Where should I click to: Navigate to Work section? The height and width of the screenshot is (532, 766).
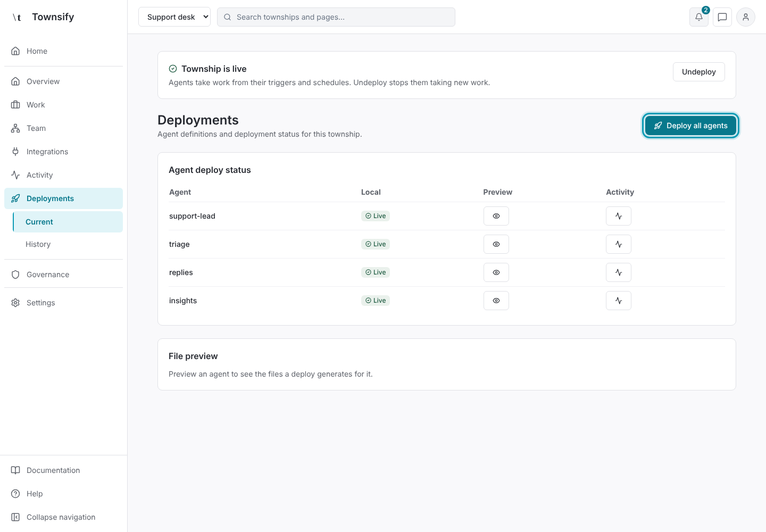coord(64,105)
